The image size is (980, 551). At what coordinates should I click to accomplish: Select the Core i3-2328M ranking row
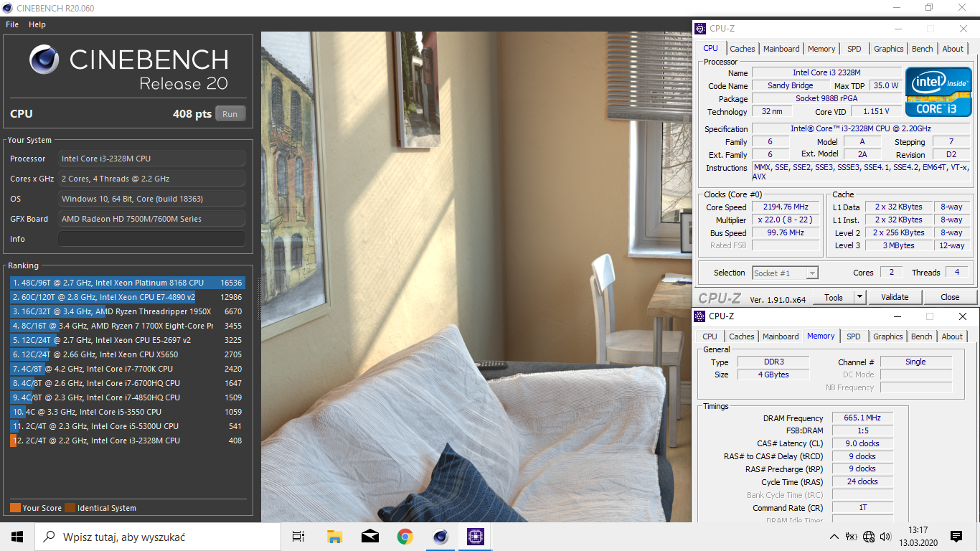128,441
